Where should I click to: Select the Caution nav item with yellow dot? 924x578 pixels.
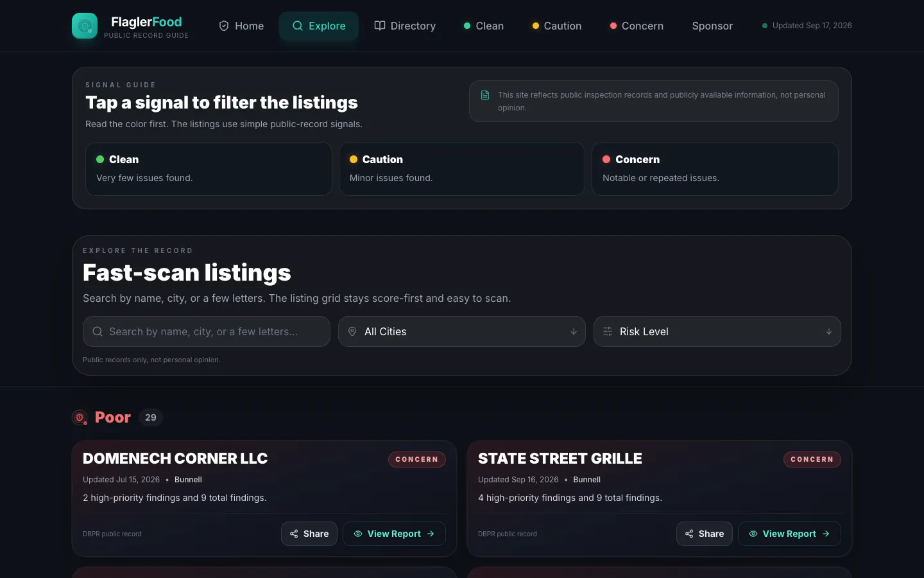(557, 26)
